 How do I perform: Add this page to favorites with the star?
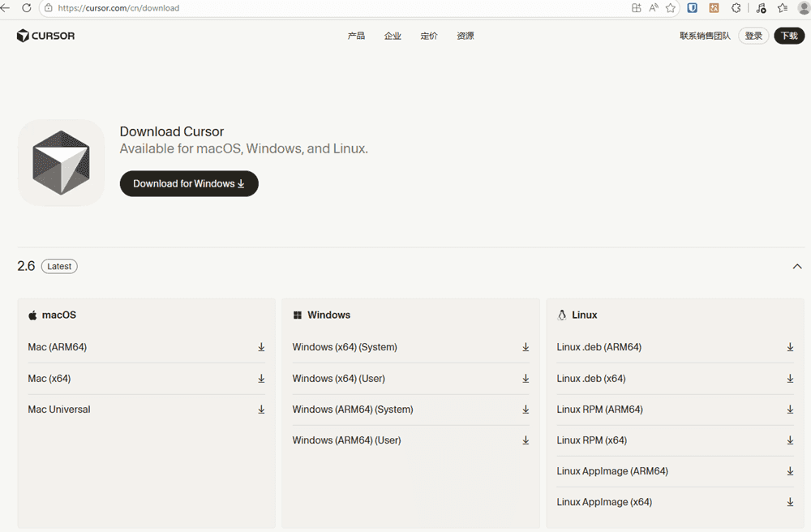click(671, 8)
